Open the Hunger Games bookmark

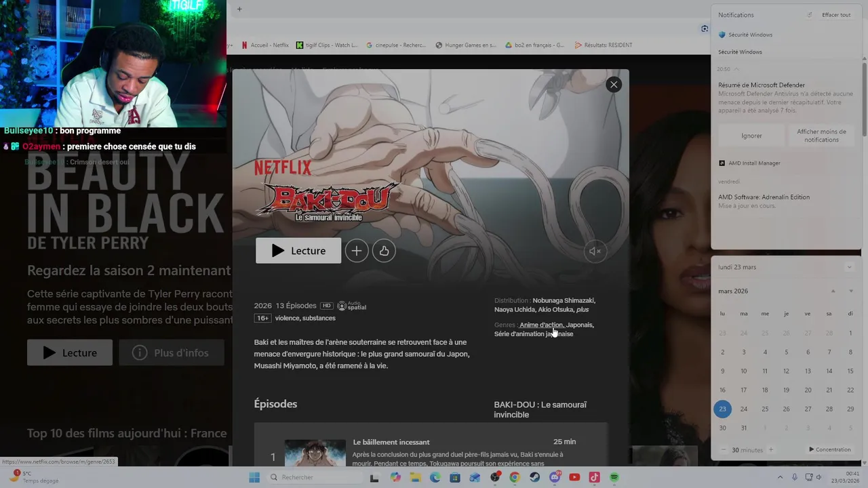466,45
